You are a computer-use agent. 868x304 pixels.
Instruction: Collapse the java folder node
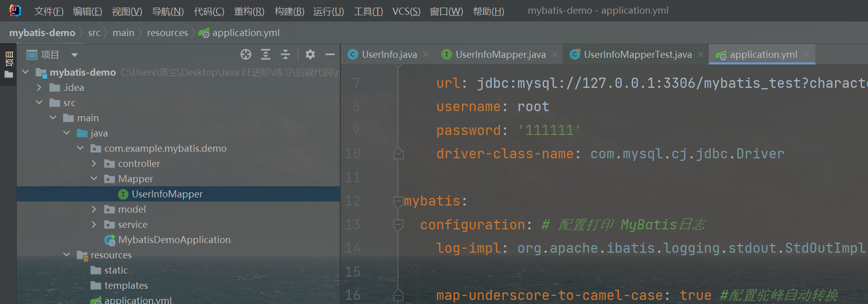click(x=67, y=133)
